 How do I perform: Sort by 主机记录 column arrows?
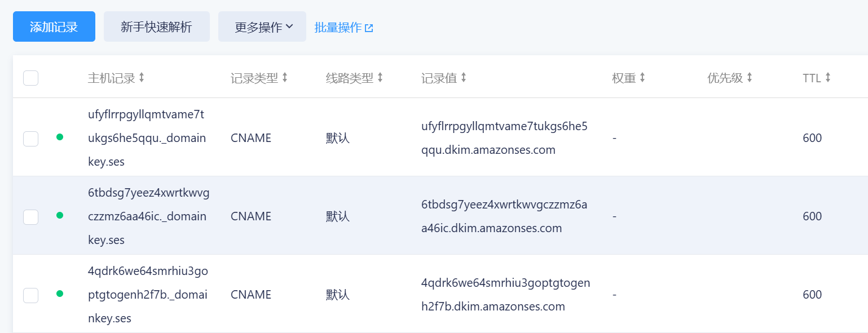pyautogui.click(x=142, y=78)
